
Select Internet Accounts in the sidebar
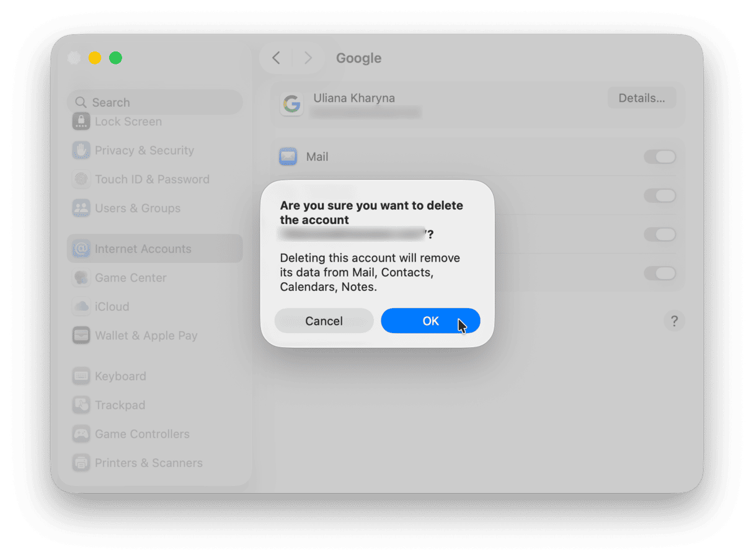coord(81,248)
